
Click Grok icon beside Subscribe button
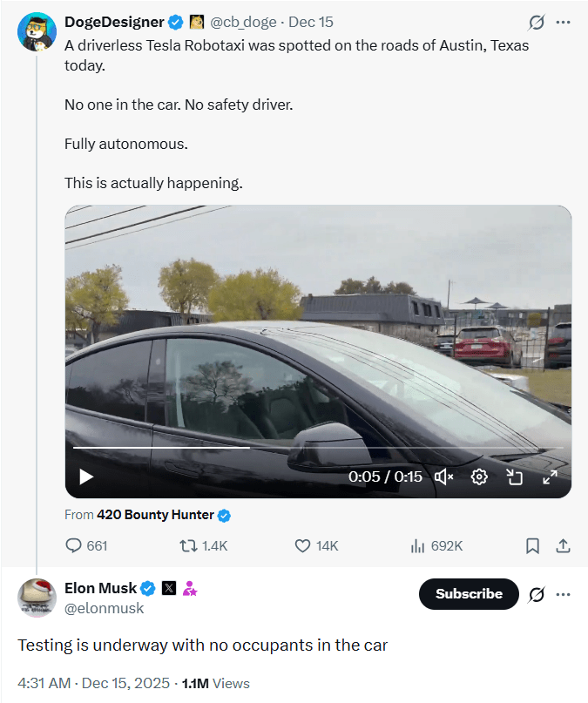coord(537,594)
